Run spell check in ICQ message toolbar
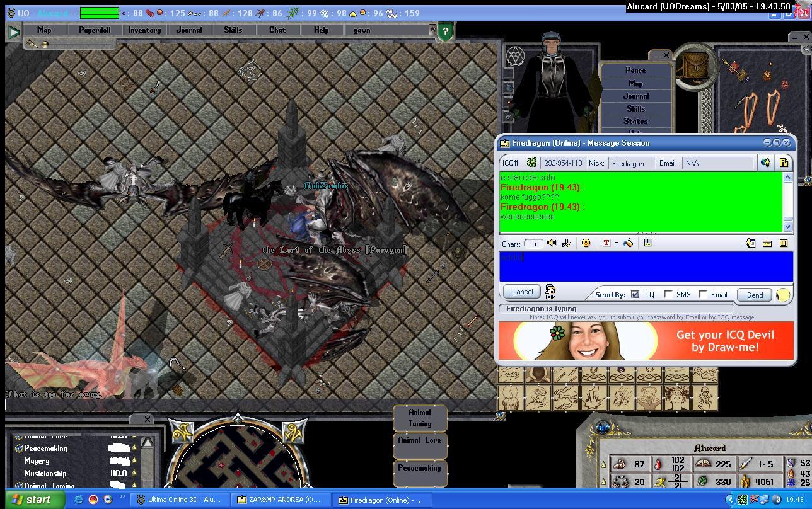The image size is (812, 509). 566,243
